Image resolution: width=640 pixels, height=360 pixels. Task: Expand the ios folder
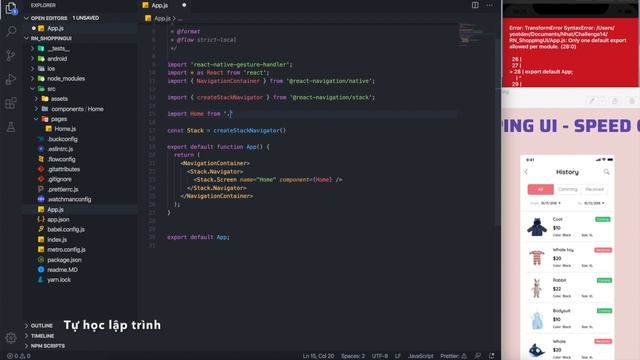(33, 69)
